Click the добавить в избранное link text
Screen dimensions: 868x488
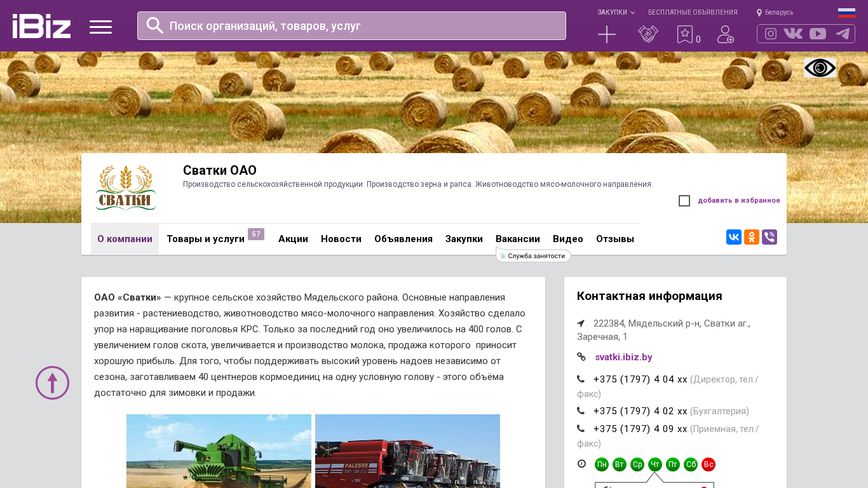pos(739,201)
